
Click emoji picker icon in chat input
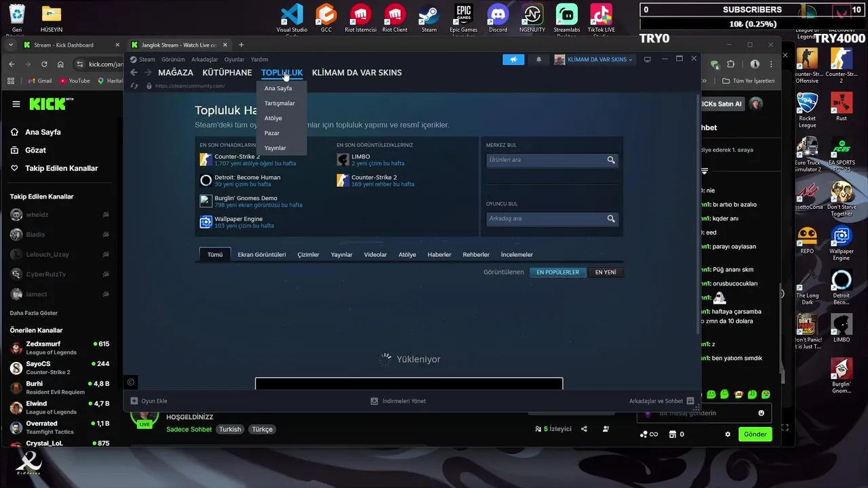[761, 413]
